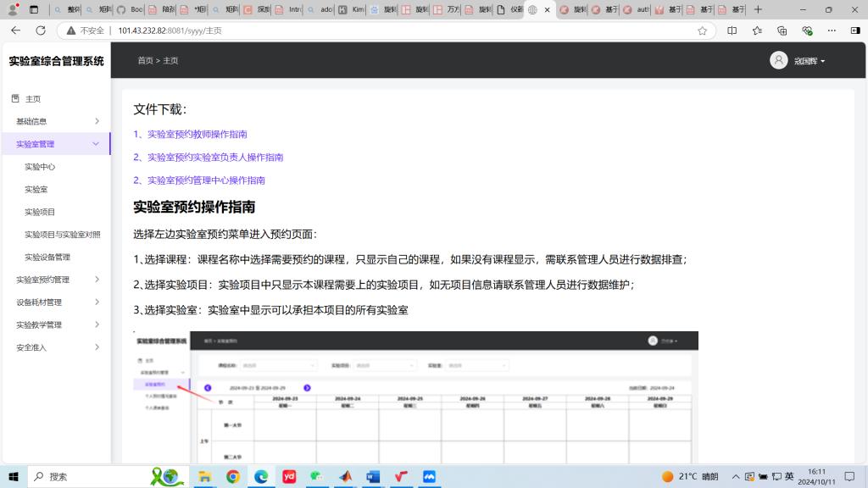
Task: Refresh the current page
Action: [x=41, y=30]
